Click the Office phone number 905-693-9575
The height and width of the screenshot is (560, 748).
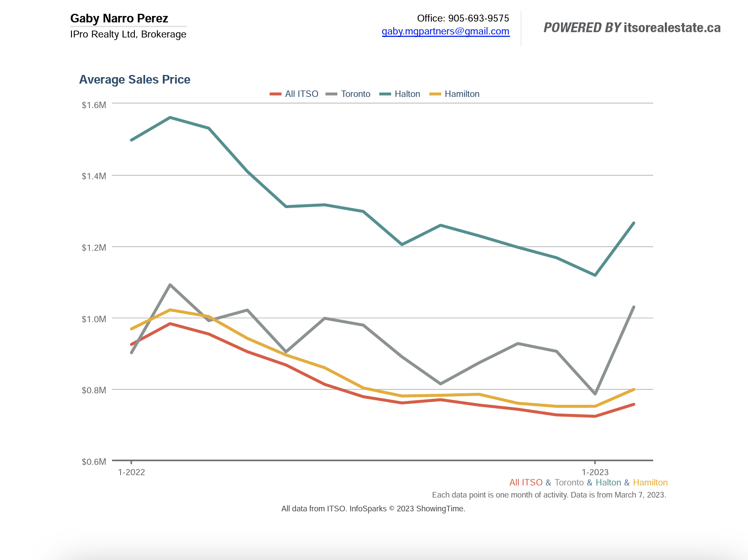coord(478,18)
